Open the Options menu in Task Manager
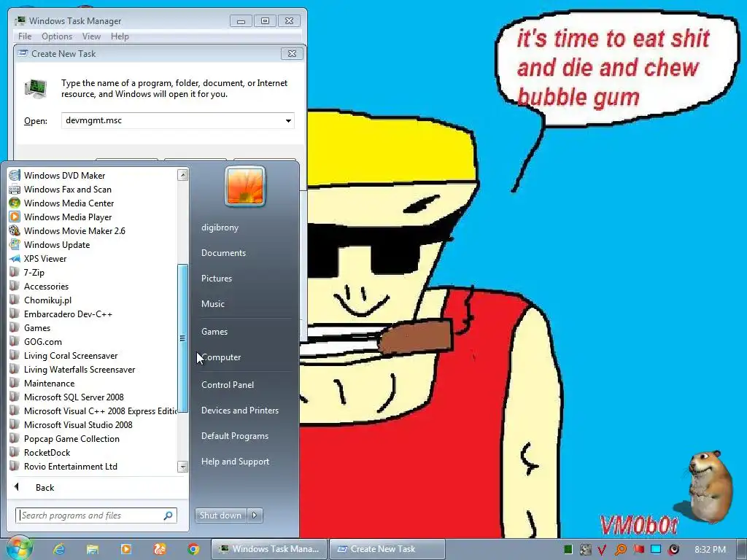This screenshot has height=560, width=747. click(x=57, y=36)
